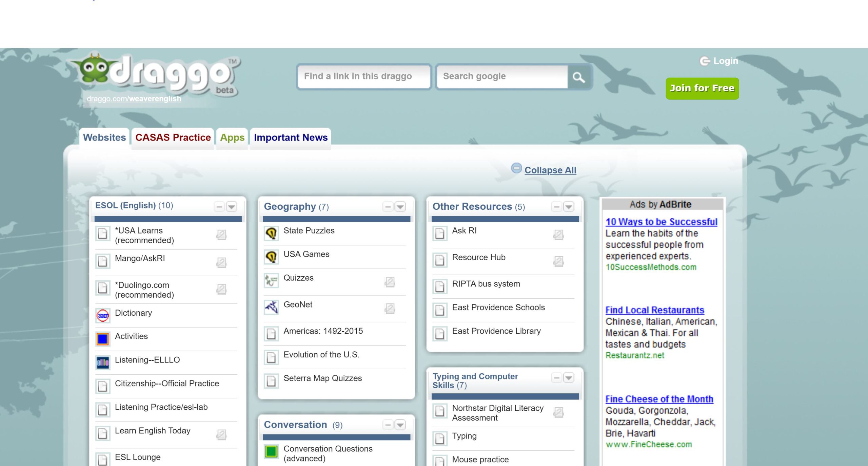Switch to the Apps tab
This screenshot has width=868, height=466.
(x=232, y=138)
